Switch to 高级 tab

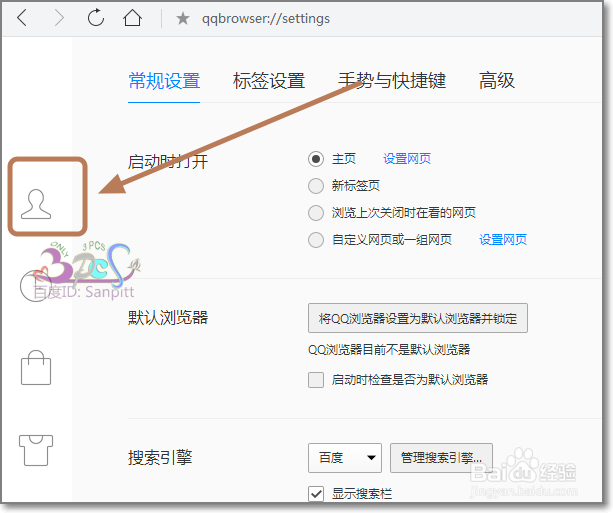pos(497,81)
